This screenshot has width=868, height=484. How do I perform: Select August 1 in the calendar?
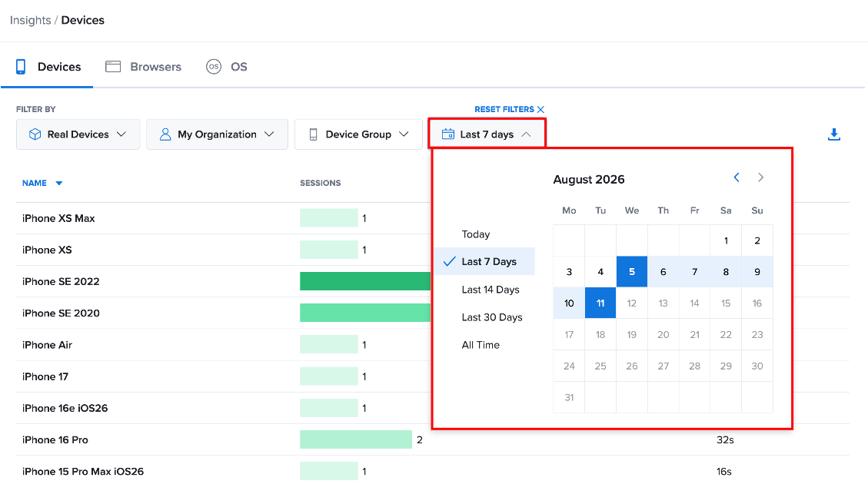pos(726,240)
